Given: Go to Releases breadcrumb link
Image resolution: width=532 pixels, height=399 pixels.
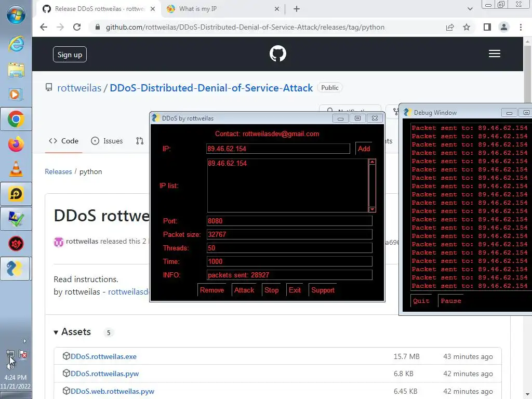Looking at the screenshot, I should click(x=58, y=171).
